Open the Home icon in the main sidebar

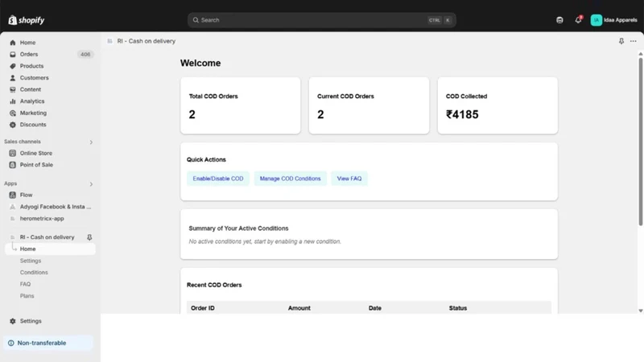click(13, 43)
